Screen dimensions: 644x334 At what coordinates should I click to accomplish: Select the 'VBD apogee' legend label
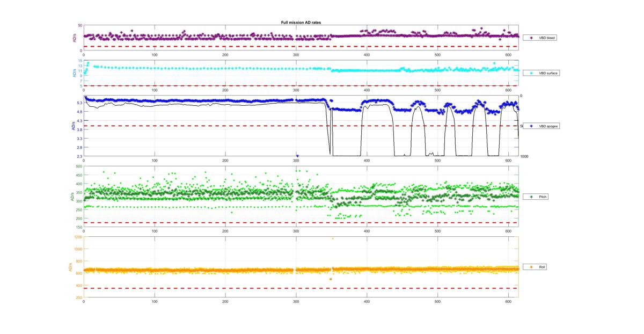point(547,126)
